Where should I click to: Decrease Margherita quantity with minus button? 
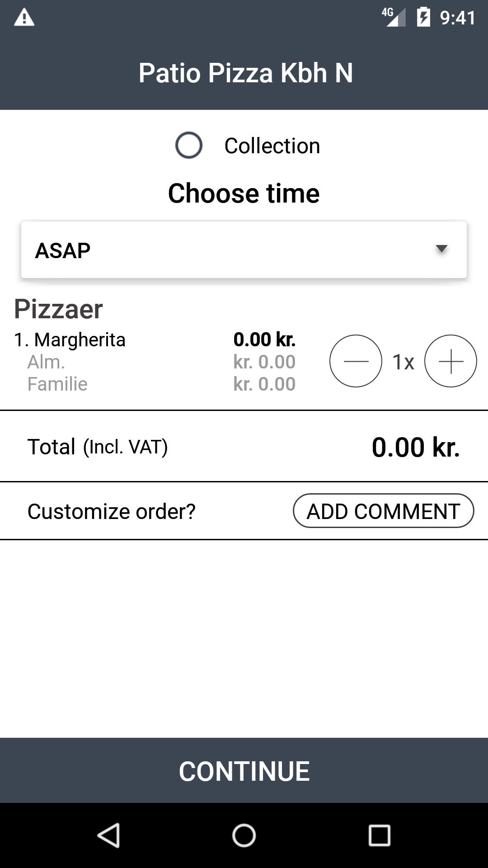356,361
